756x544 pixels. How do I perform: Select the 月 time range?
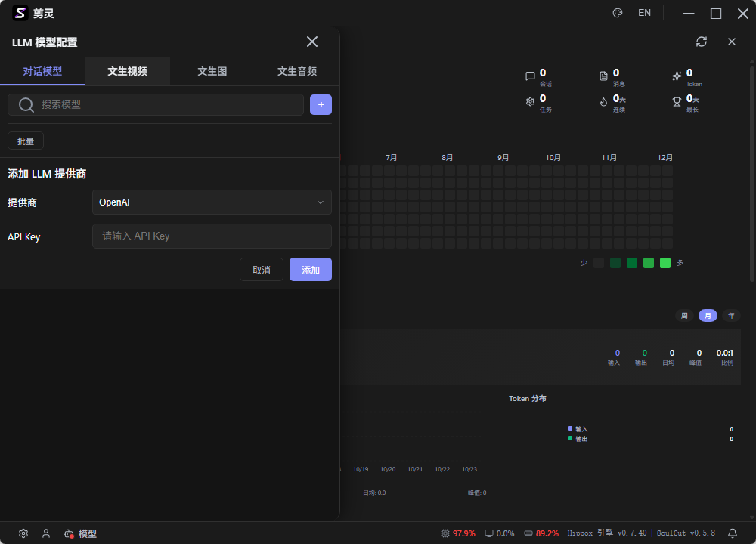click(708, 316)
